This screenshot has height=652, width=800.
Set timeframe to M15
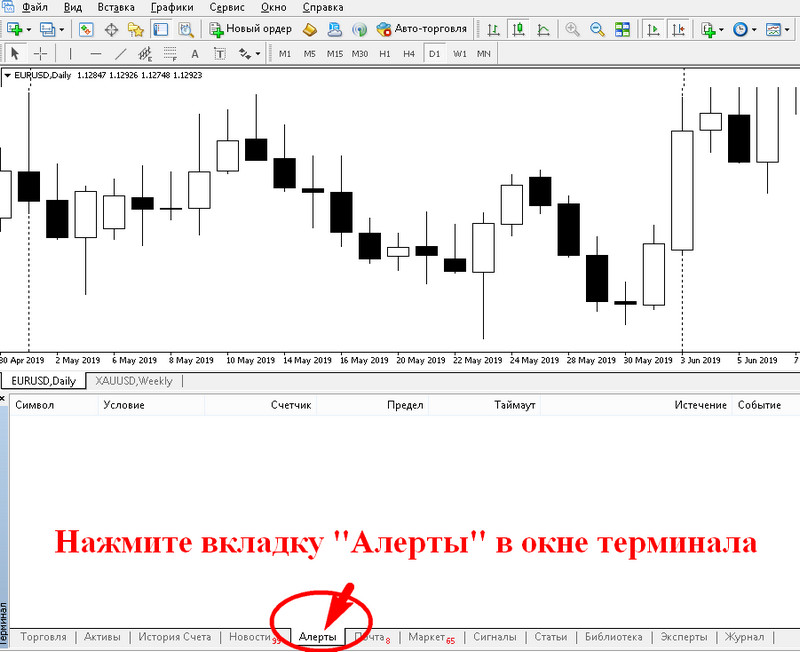click(x=335, y=54)
